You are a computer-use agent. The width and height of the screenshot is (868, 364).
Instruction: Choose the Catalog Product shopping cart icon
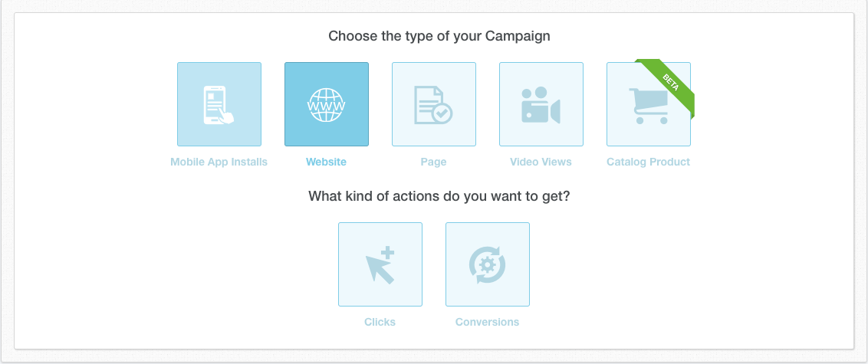tap(649, 104)
